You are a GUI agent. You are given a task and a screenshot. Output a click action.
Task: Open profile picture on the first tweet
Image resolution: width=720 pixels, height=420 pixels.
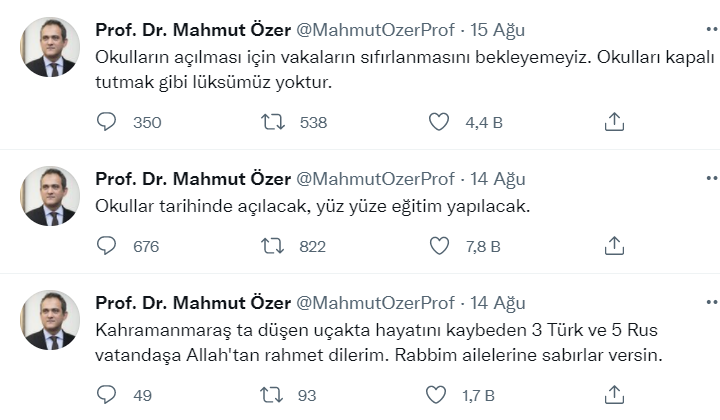(x=50, y=46)
